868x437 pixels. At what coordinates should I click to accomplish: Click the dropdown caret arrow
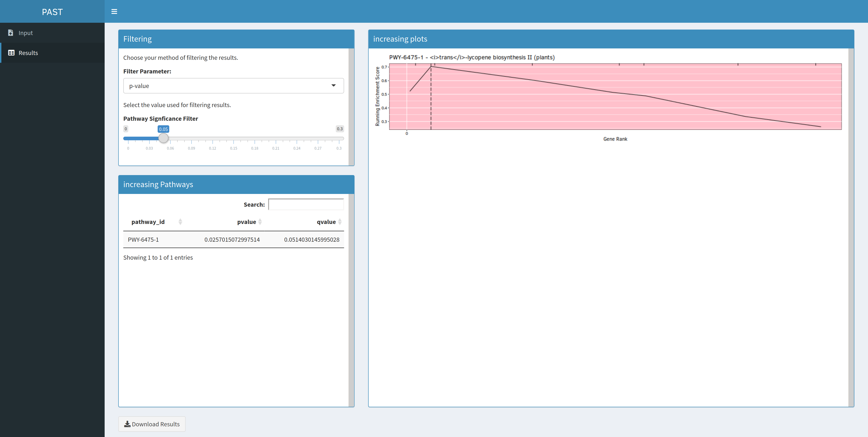[x=333, y=85]
